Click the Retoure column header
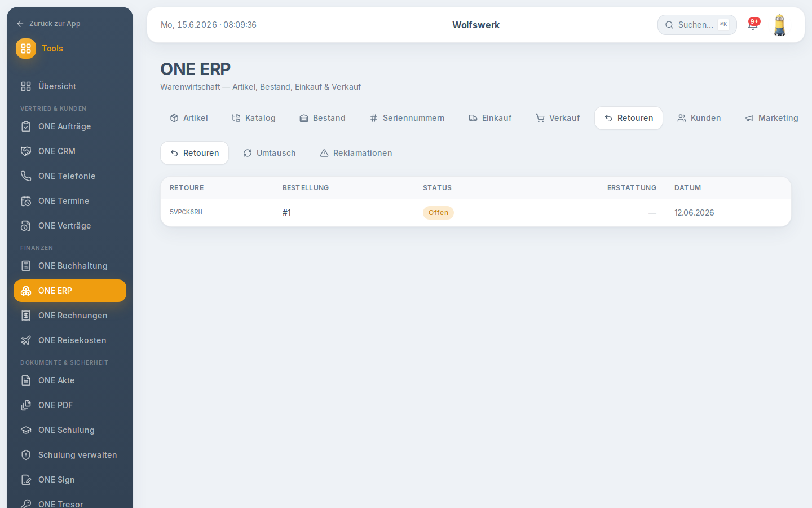Viewport: 812px width, 508px height. pyautogui.click(x=187, y=188)
